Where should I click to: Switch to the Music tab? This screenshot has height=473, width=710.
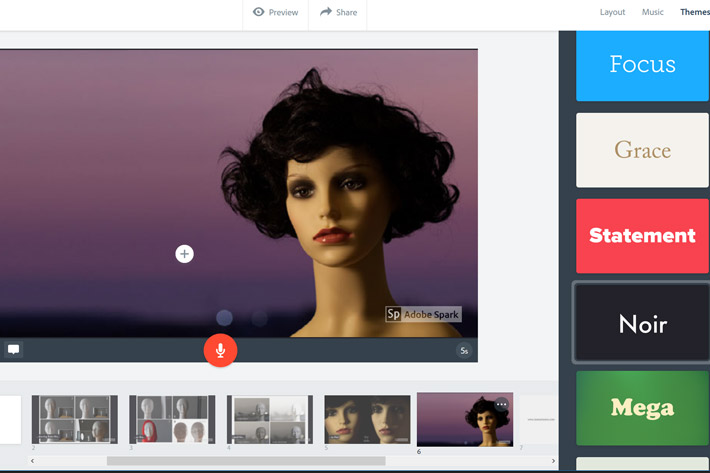[652, 12]
